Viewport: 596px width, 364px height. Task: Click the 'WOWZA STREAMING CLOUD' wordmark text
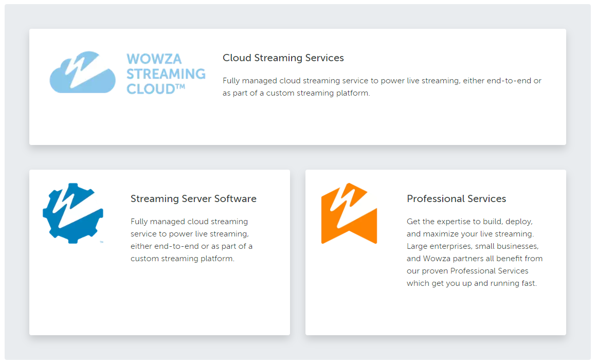point(166,74)
